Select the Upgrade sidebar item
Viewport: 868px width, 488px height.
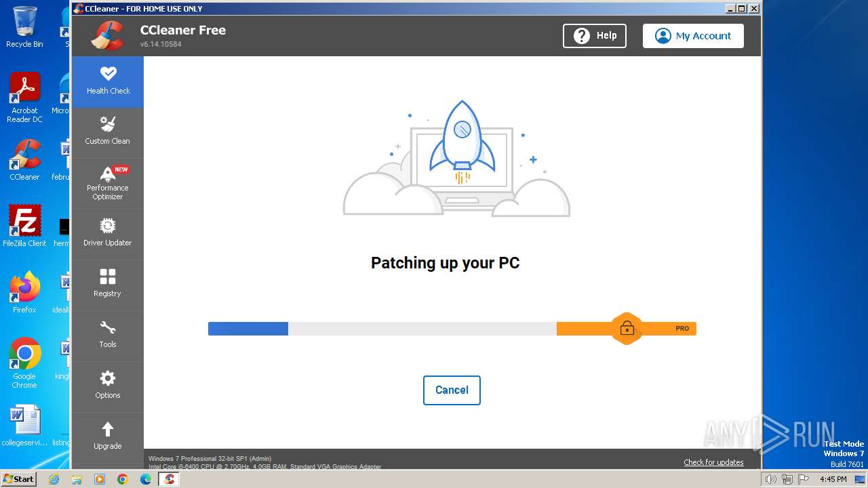[108, 437]
